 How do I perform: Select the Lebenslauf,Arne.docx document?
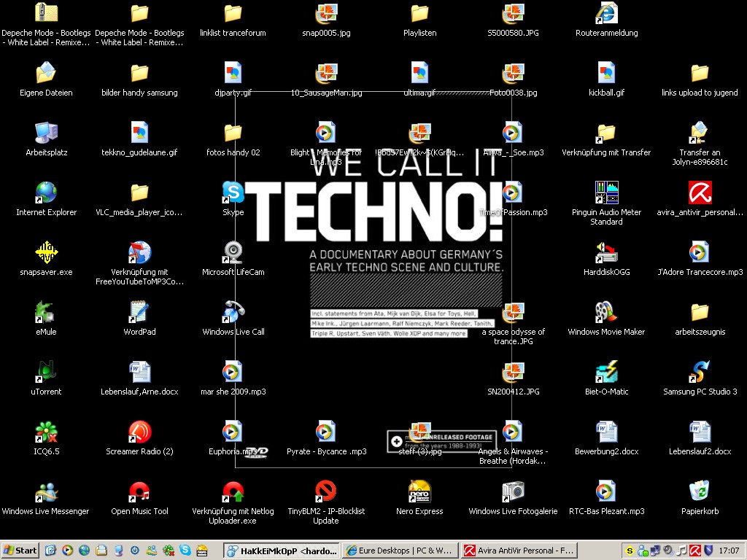click(139, 372)
